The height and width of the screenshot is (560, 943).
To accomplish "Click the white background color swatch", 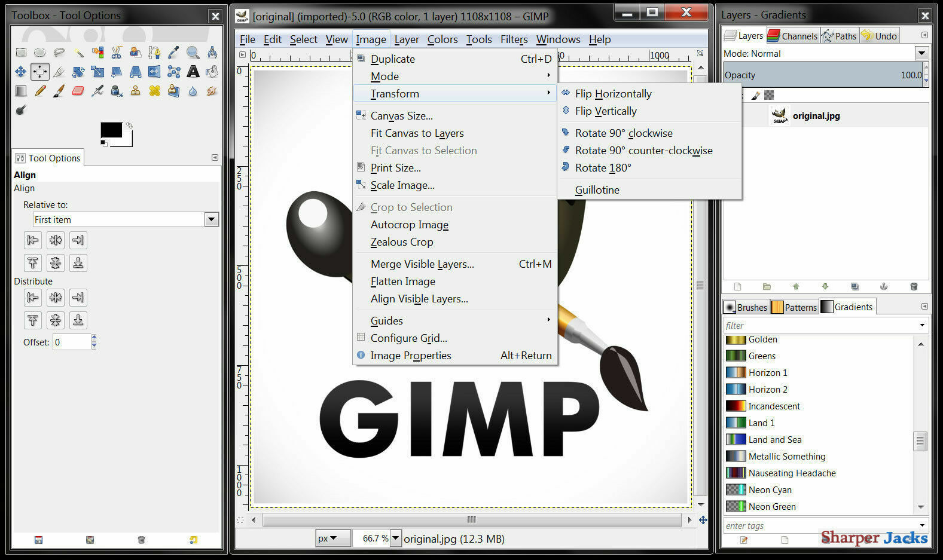I will coord(127,142).
